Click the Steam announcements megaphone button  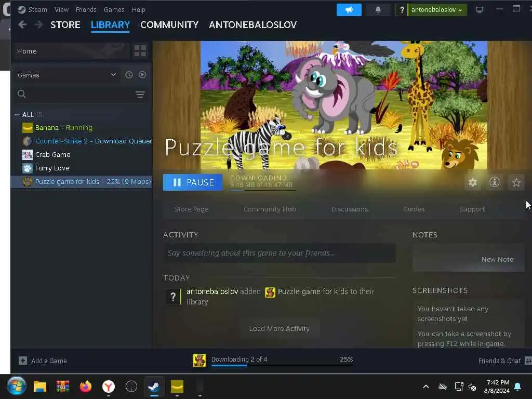(x=349, y=10)
